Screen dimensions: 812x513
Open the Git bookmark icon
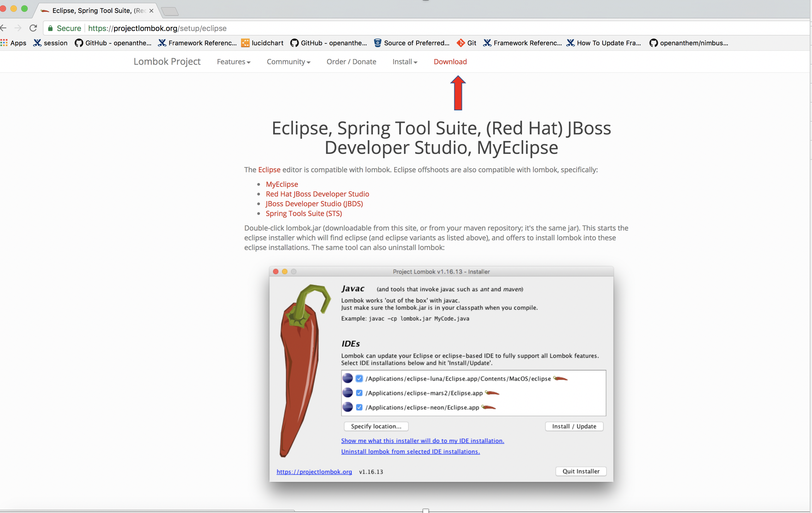click(460, 43)
